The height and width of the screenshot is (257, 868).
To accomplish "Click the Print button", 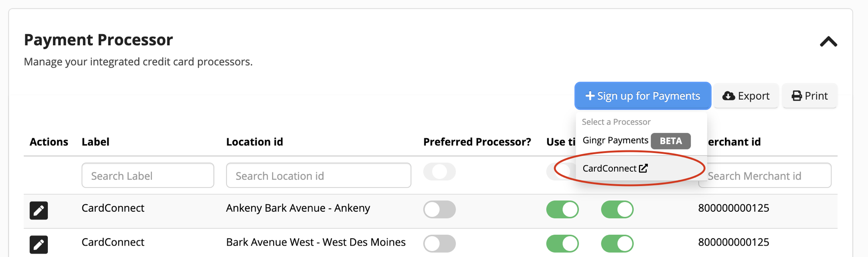I will click(809, 95).
